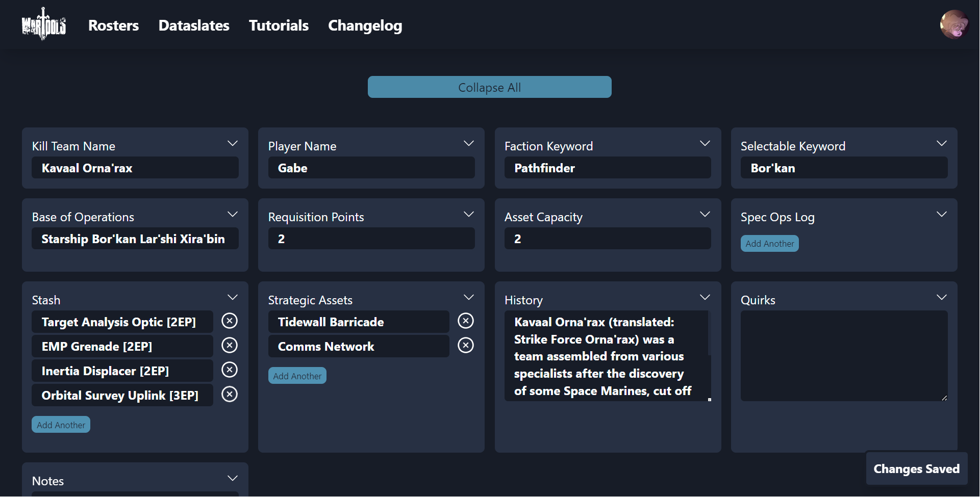Add another Strategic Asset

coord(297,376)
